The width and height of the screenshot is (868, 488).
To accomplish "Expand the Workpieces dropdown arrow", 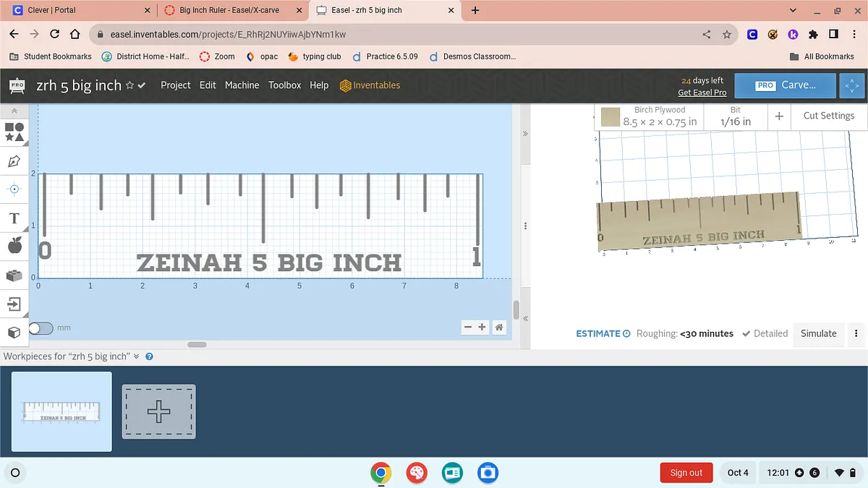I will coord(135,356).
